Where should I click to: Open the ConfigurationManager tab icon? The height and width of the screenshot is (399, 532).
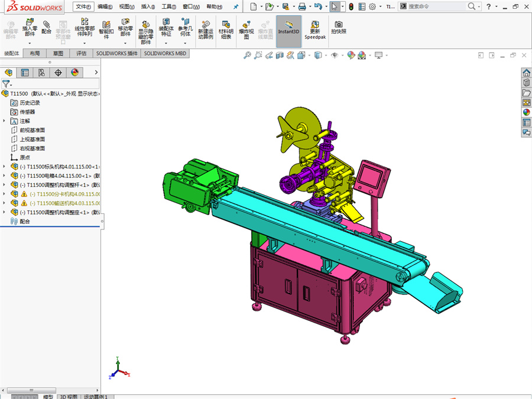[41, 73]
